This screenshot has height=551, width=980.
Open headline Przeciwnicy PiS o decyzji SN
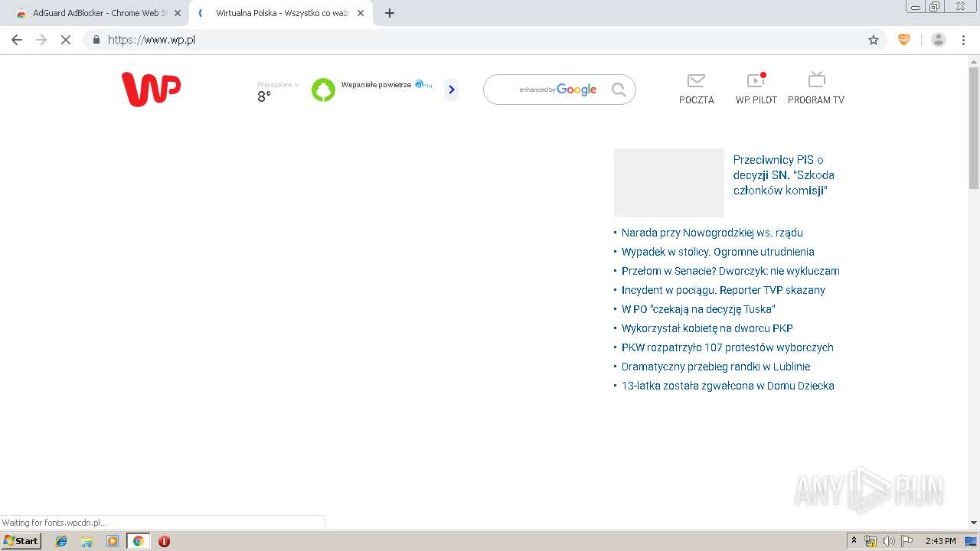point(784,175)
